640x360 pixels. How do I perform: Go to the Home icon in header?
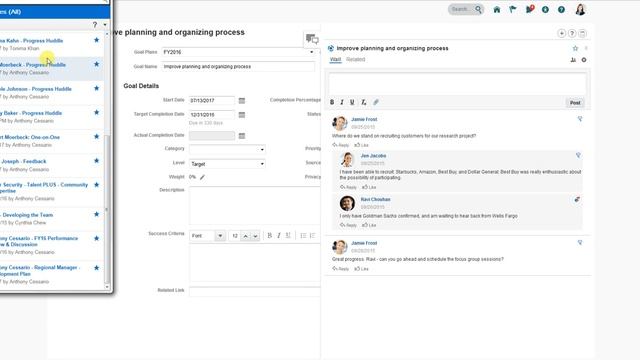point(497,9)
